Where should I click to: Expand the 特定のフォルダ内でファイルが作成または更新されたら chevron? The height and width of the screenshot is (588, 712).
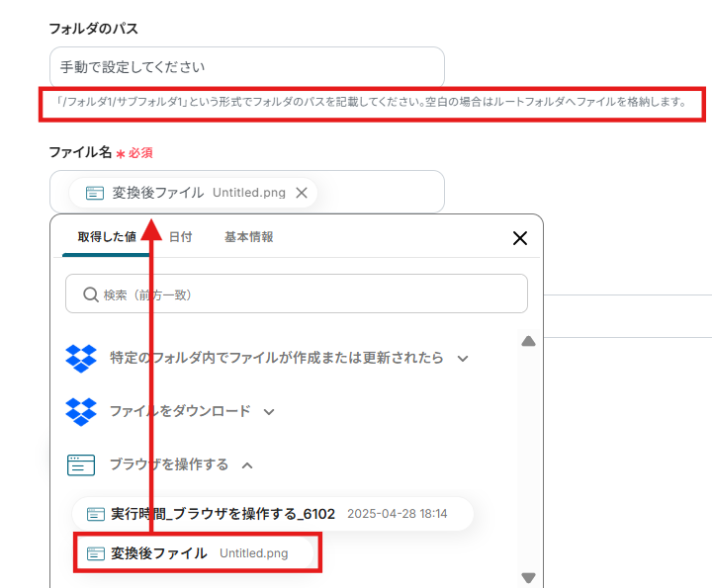tap(463, 359)
